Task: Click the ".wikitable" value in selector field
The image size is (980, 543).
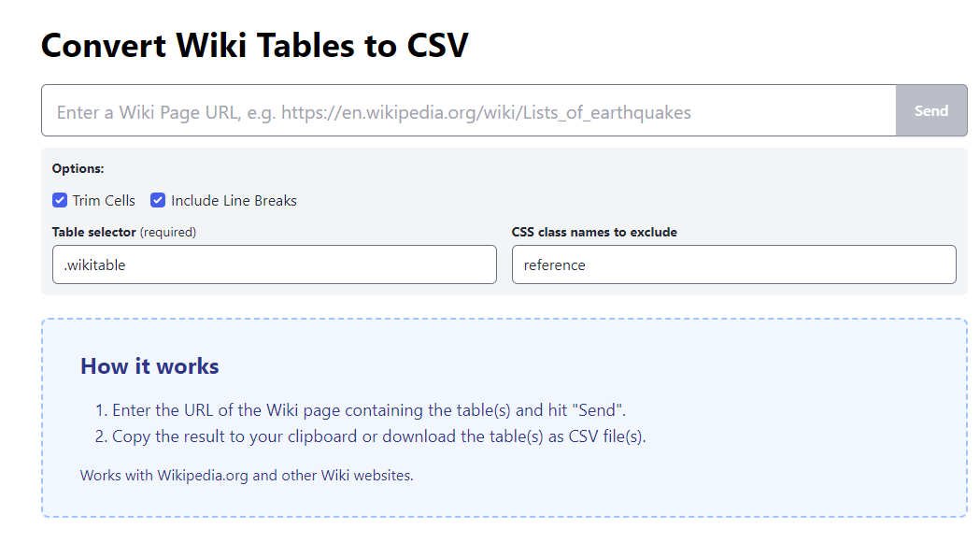Action: (94, 265)
